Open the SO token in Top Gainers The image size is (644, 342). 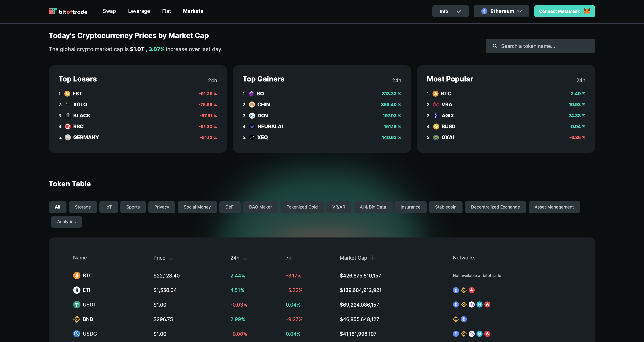coord(260,94)
